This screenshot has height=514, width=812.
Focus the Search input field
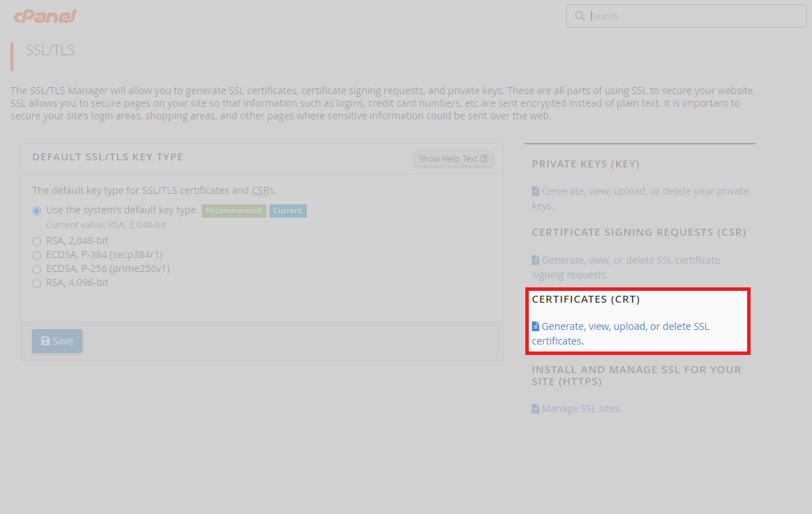[x=686, y=16]
